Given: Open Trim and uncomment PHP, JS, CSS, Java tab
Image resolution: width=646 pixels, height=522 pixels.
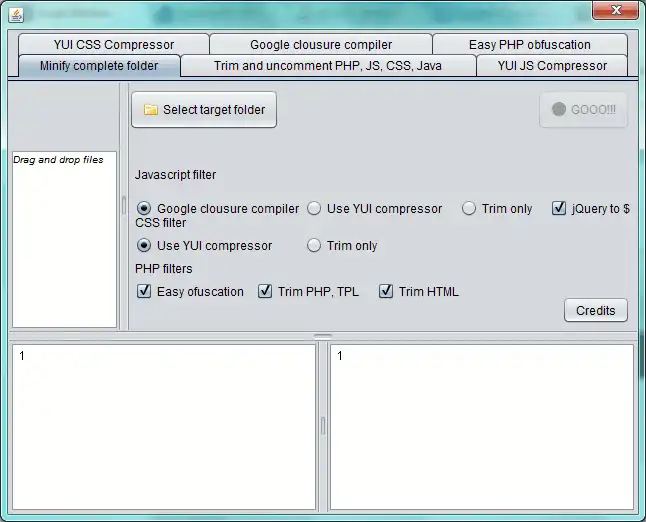Looking at the screenshot, I should pos(328,66).
